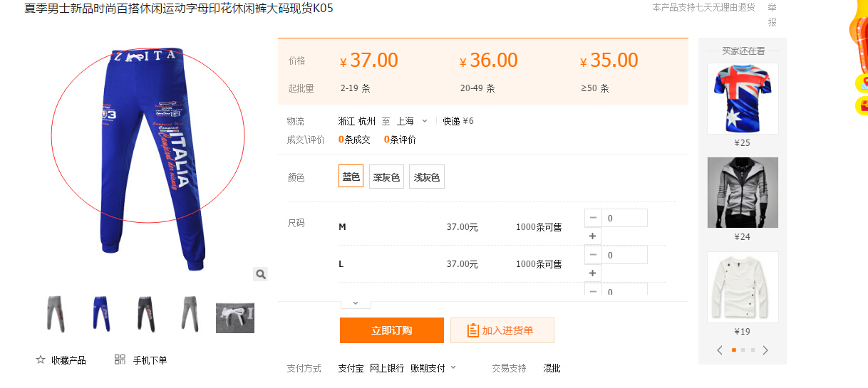Click the ≥50 条 batch quantity text
Image resolution: width=868 pixels, height=388 pixels.
pyautogui.click(x=595, y=89)
